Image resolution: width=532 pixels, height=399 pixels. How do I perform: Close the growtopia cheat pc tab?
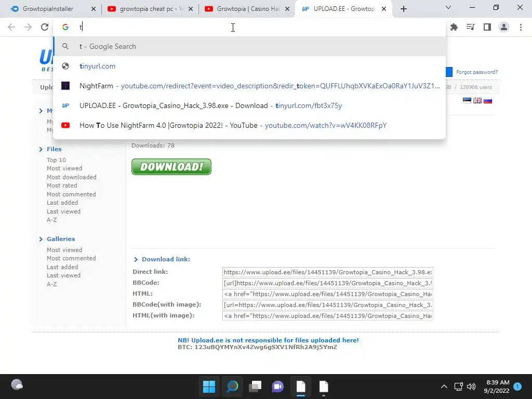click(191, 9)
